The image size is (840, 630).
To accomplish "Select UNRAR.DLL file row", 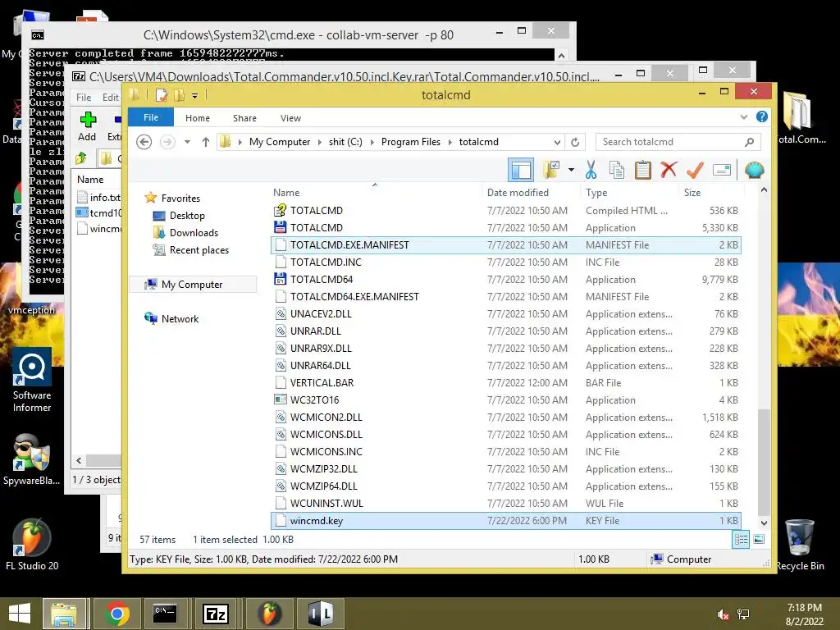I will pyautogui.click(x=506, y=331).
